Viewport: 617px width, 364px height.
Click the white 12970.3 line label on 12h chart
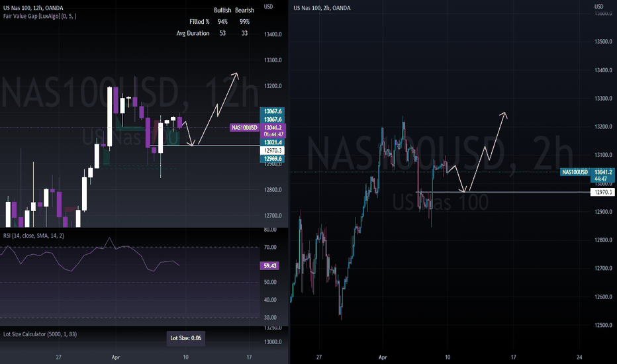(272, 151)
